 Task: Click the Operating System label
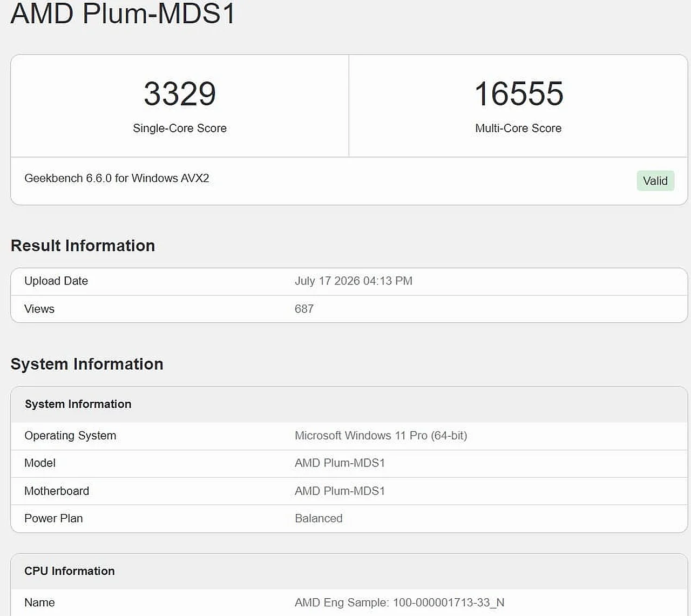coord(70,436)
